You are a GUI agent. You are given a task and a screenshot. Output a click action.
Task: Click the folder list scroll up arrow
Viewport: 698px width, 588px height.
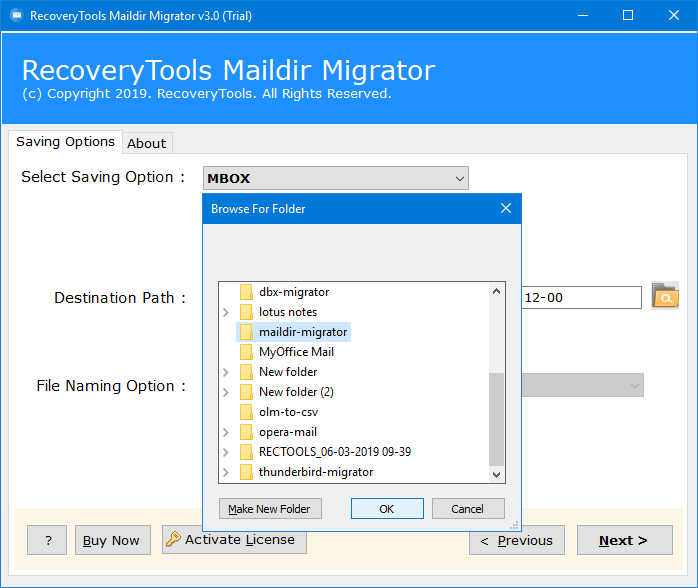pos(496,292)
